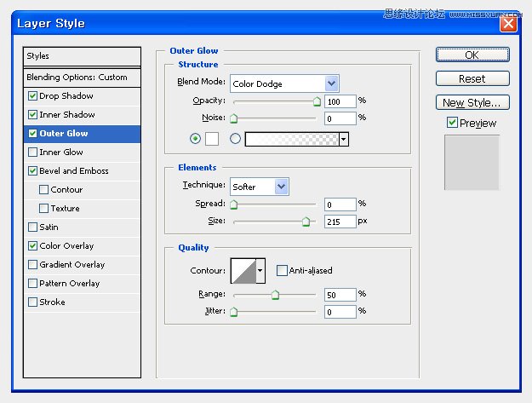This screenshot has width=532, height=403.
Task: Focus the Size value field showing 215
Action: click(x=340, y=222)
